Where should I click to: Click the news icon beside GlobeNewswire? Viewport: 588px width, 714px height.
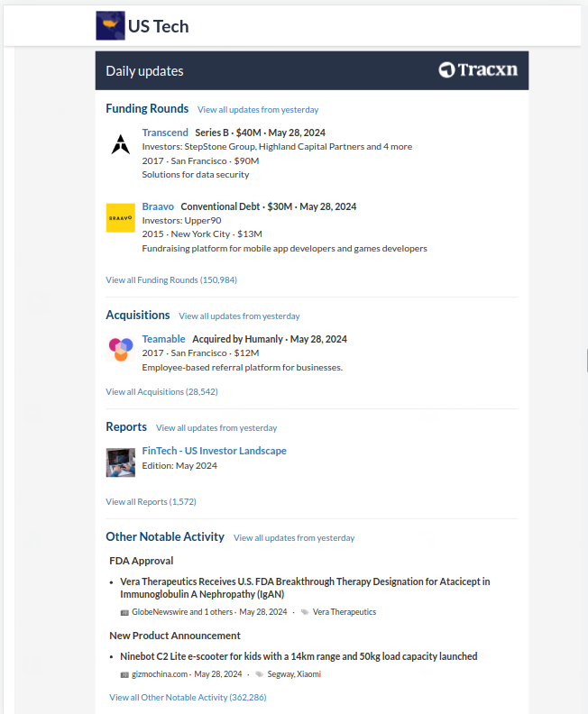point(124,612)
